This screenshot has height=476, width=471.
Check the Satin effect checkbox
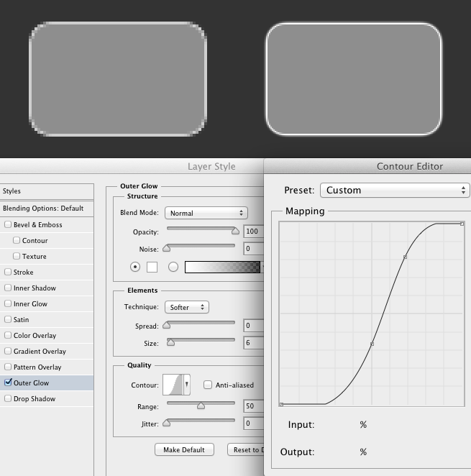(8, 319)
